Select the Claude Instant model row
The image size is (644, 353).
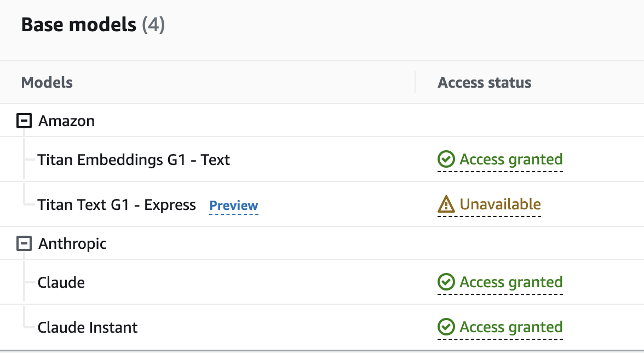322,328
